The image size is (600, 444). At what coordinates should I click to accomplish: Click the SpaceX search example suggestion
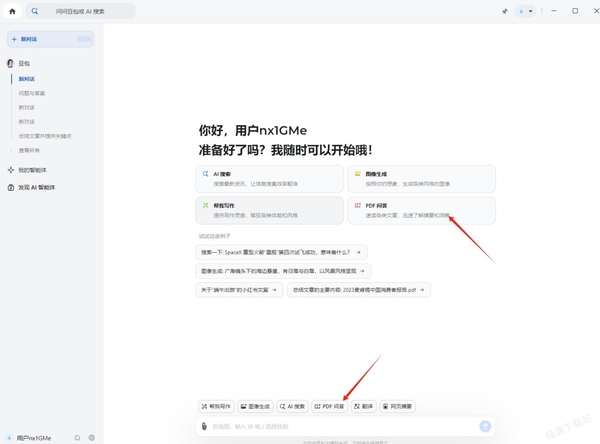click(x=281, y=252)
